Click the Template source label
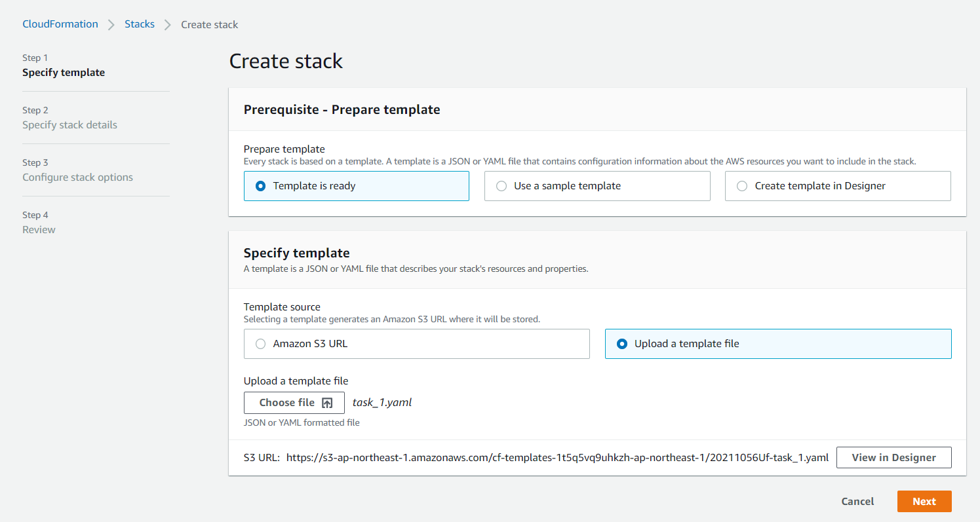The image size is (980, 522). 282,307
